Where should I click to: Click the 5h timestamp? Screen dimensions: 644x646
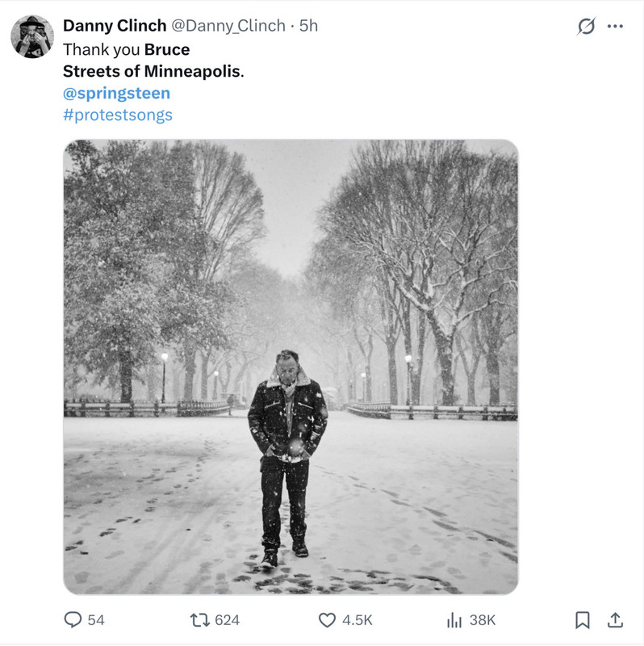pyautogui.click(x=309, y=26)
